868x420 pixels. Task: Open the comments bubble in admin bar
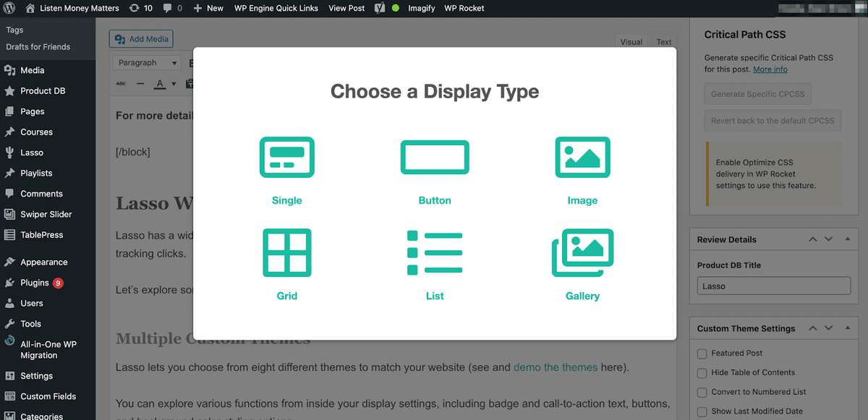coord(172,8)
